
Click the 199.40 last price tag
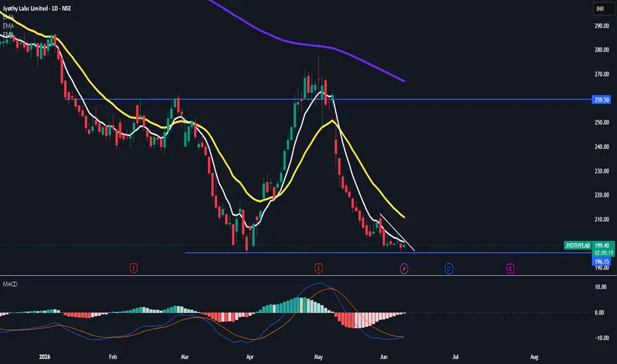coord(602,246)
